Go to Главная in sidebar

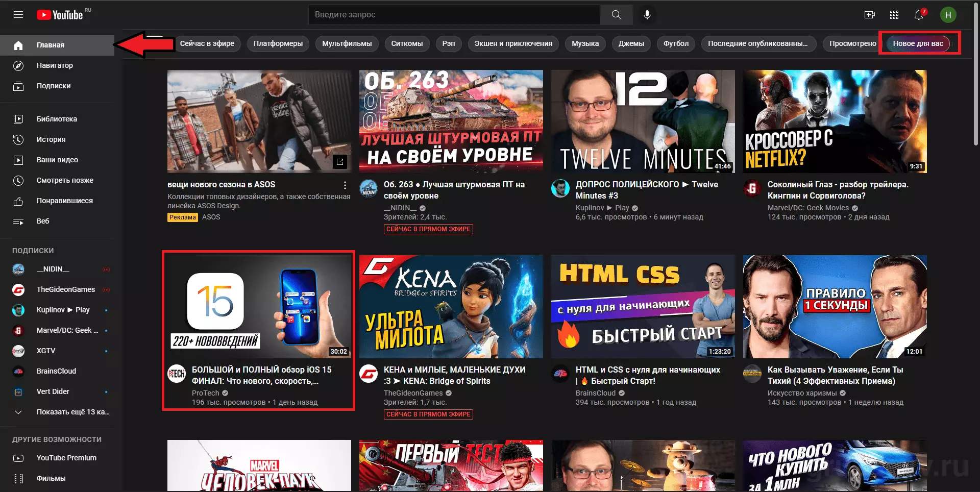pos(57,45)
